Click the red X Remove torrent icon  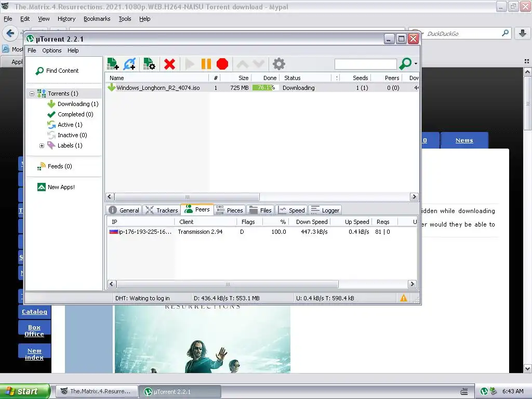click(x=169, y=64)
